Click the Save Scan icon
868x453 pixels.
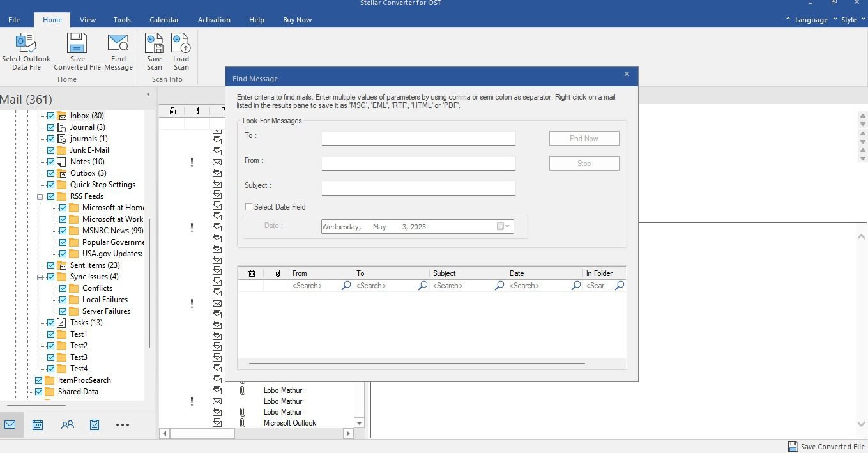pyautogui.click(x=154, y=43)
